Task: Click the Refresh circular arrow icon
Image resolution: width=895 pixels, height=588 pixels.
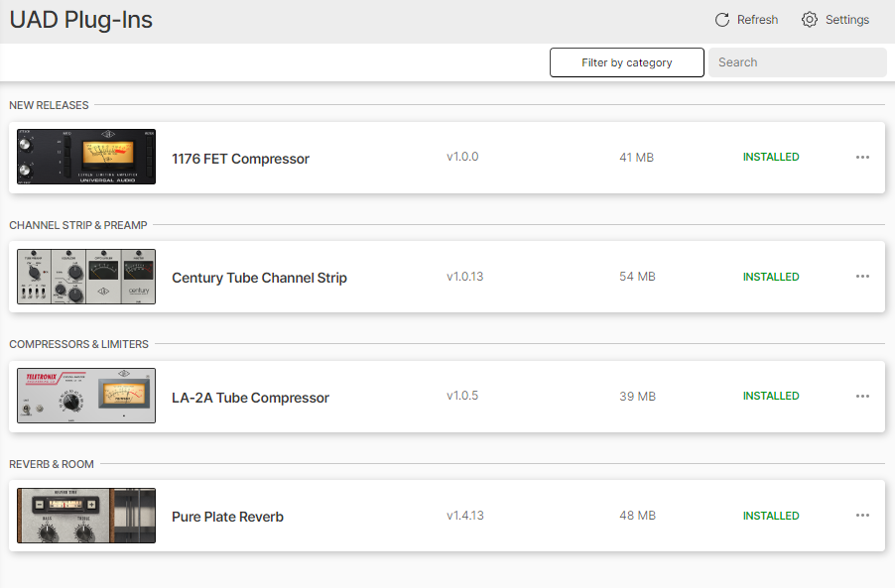Action: (721, 20)
